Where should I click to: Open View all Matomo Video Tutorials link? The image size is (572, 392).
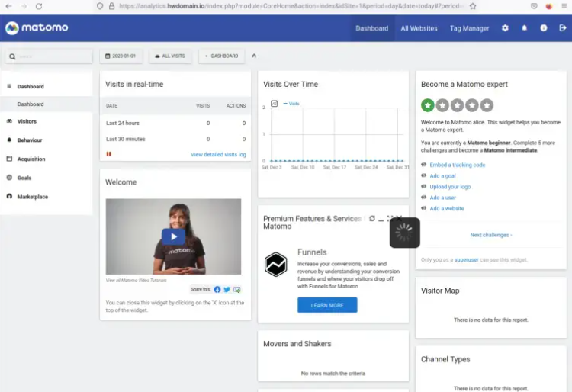point(136,281)
